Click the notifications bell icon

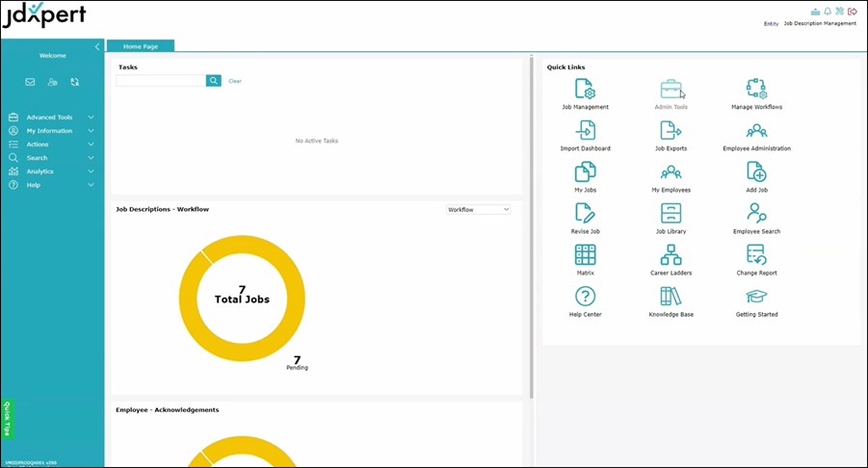click(x=828, y=12)
